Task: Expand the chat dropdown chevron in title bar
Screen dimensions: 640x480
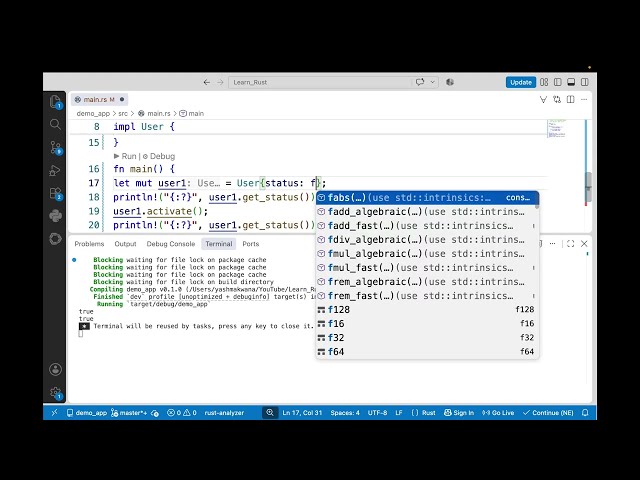Action: pos(432,82)
